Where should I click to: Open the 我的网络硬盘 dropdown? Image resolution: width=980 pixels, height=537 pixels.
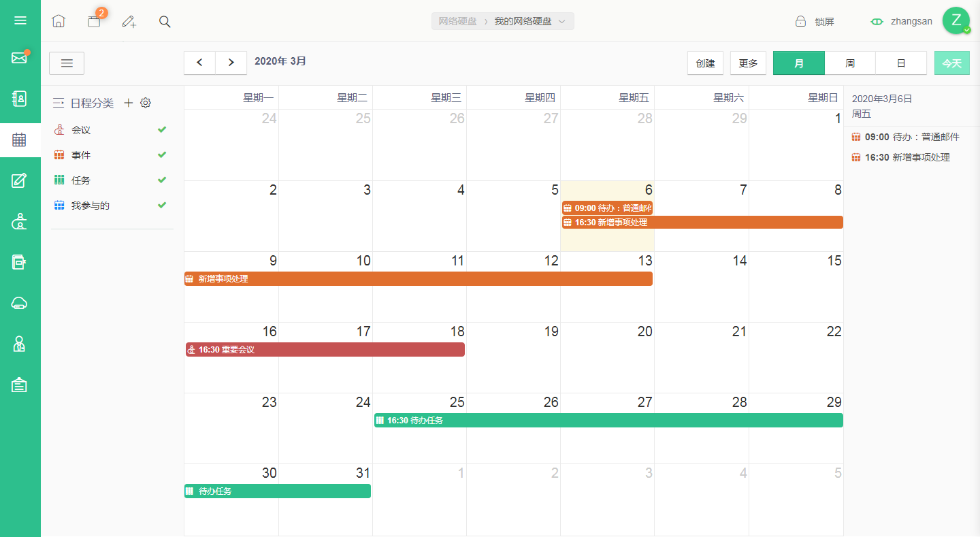[x=530, y=21]
